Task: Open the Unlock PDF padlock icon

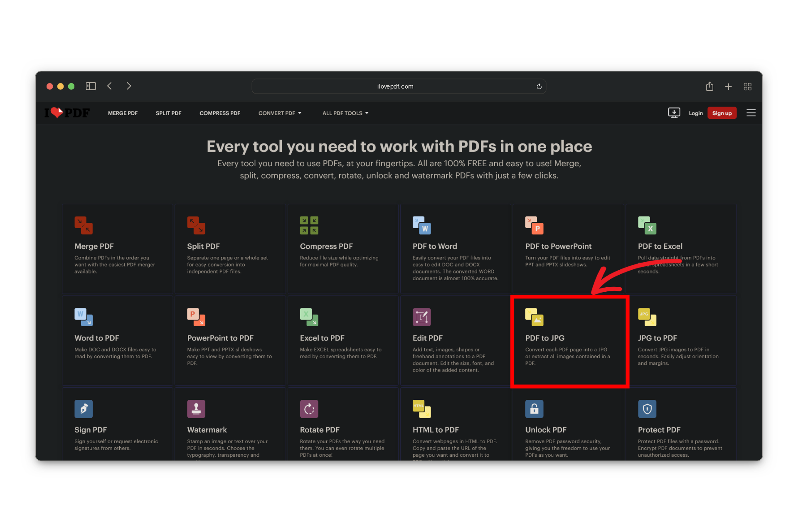Action: tap(534, 409)
